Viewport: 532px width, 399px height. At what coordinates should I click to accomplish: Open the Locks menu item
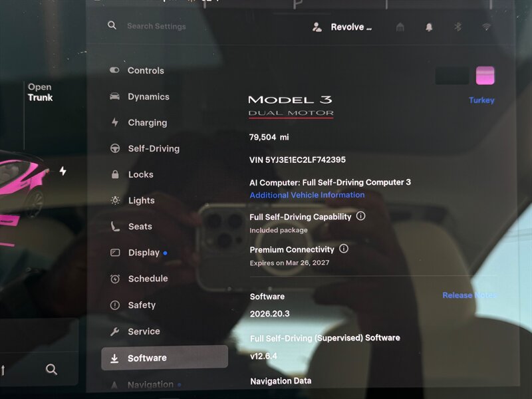tap(140, 174)
